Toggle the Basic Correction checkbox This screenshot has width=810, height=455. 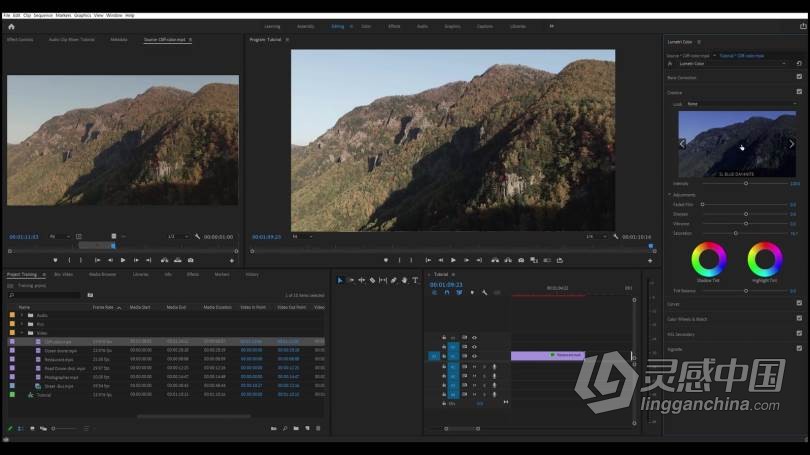click(799, 77)
